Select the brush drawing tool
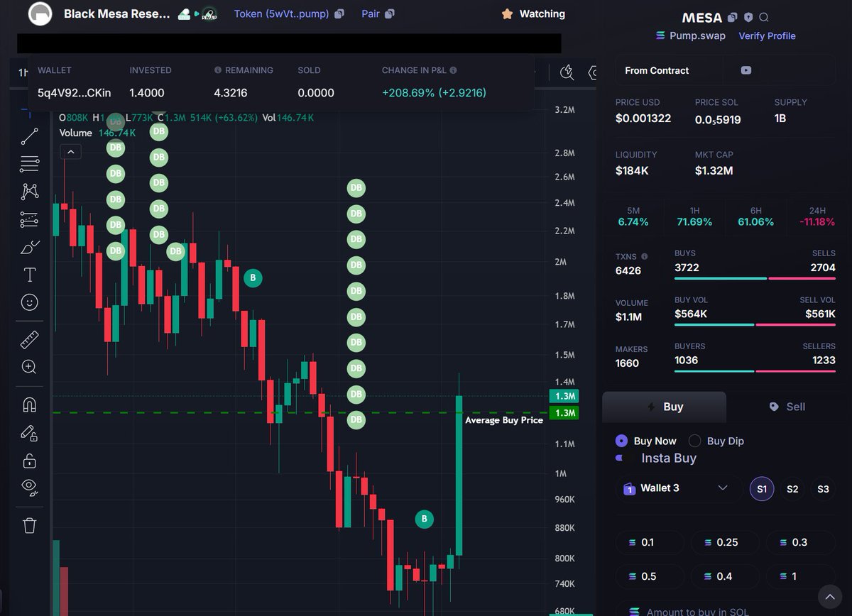Image resolution: width=852 pixels, height=616 pixels. 29,247
